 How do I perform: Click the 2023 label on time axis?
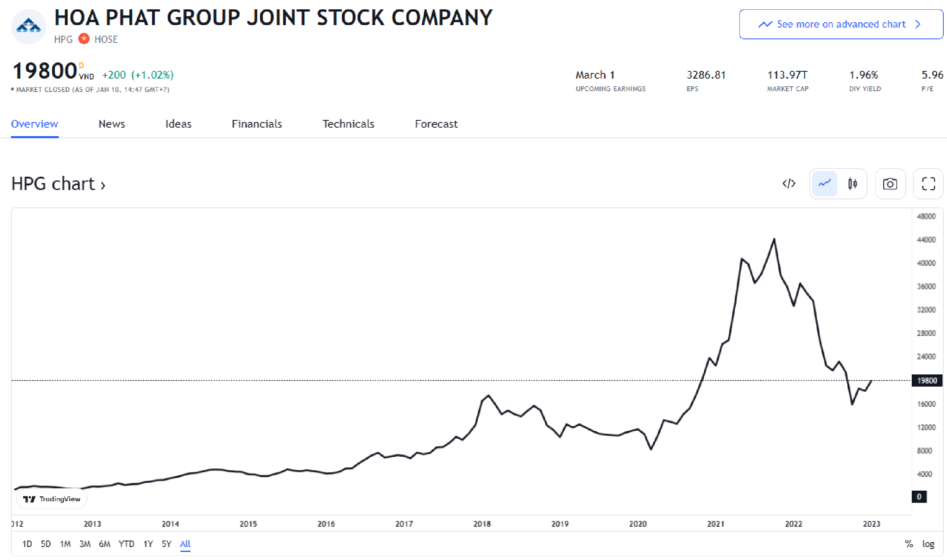(872, 524)
